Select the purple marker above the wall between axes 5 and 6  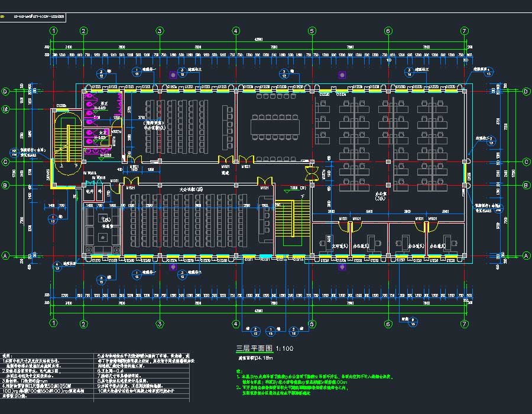pos(342,75)
